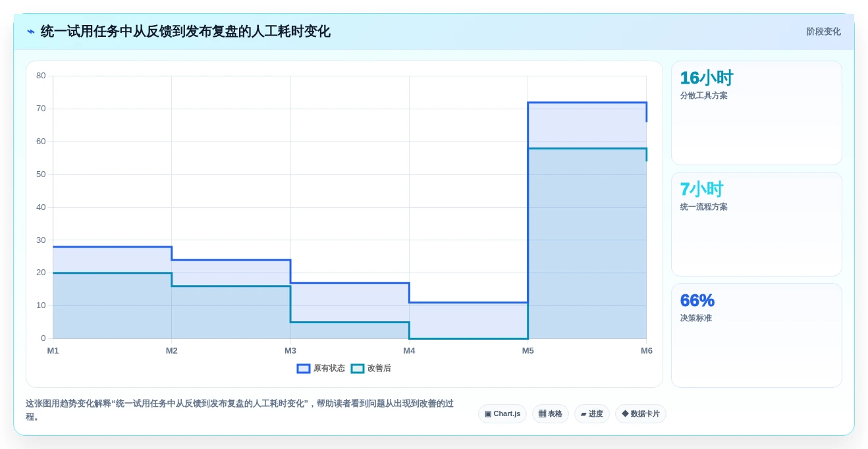Click the 10 y-axis tick label
The height and width of the screenshot is (449, 868).
[41, 305]
